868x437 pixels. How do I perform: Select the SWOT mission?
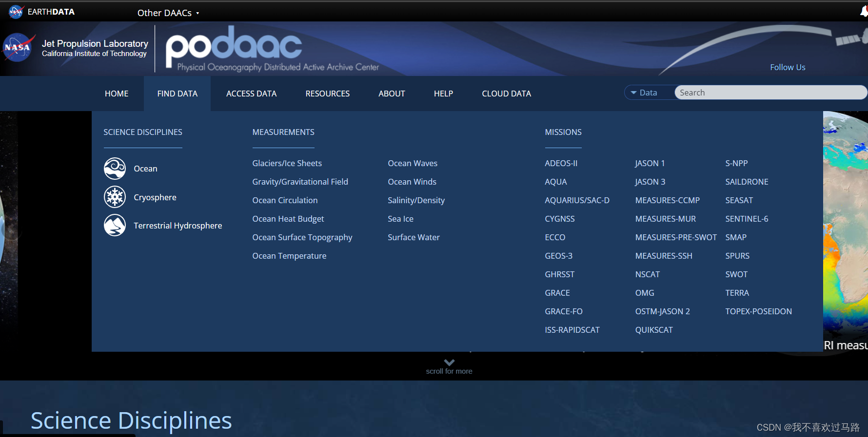pyautogui.click(x=736, y=274)
